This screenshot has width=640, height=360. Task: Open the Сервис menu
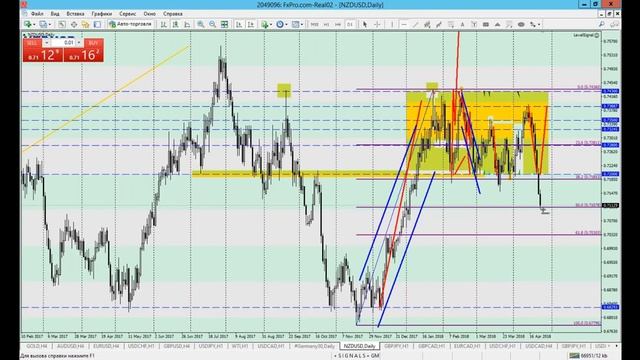(x=128, y=14)
